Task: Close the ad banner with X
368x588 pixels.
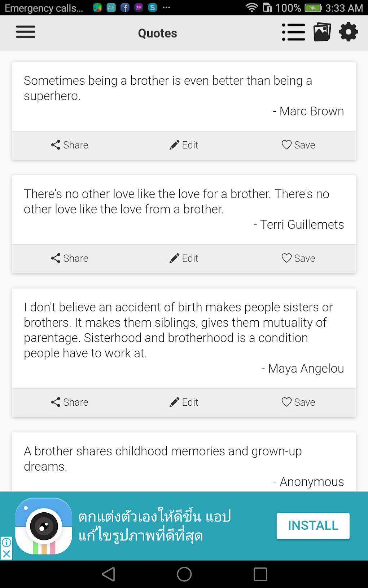Action: point(6,554)
